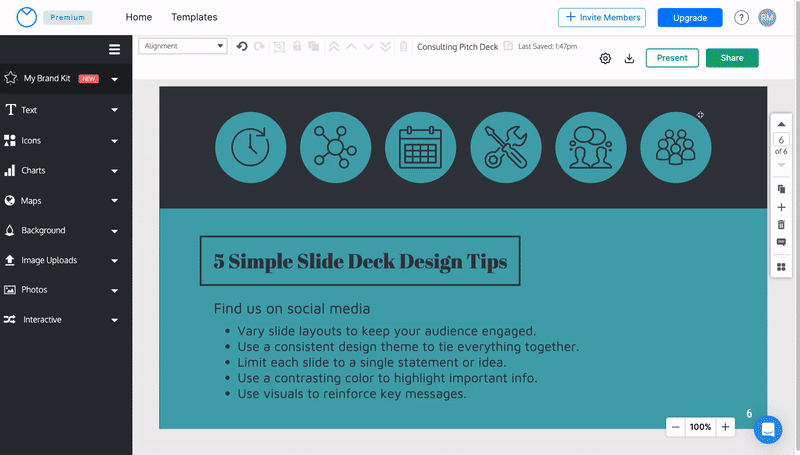Open the settings gear icon
The height and width of the screenshot is (455, 800).
pos(605,58)
